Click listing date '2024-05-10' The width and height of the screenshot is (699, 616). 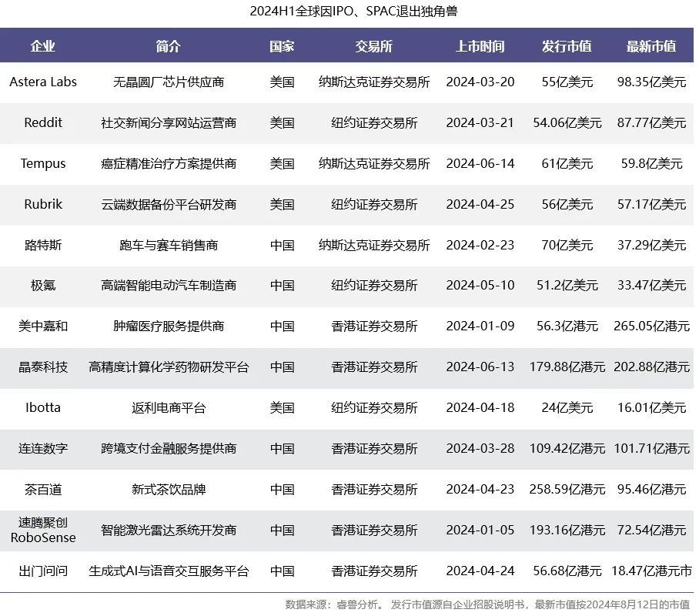coord(480,285)
